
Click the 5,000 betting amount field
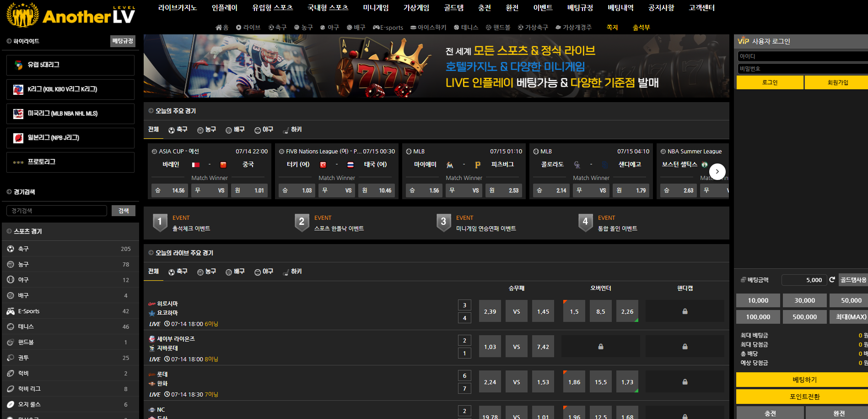803,280
